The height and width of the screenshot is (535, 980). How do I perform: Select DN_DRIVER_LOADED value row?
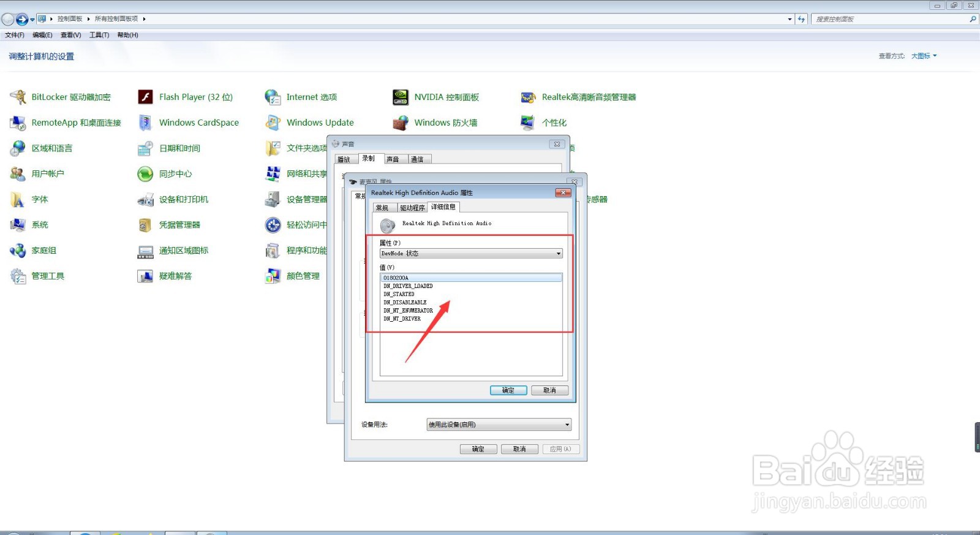click(471, 286)
